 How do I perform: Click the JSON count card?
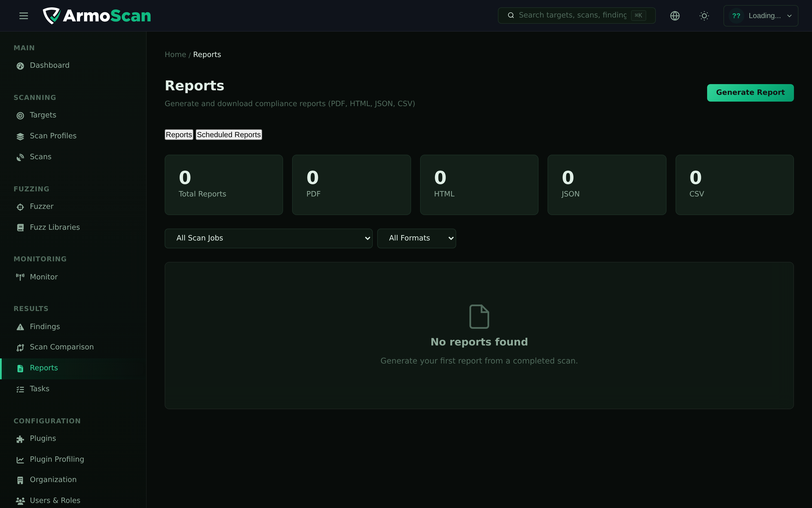click(607, 185)
